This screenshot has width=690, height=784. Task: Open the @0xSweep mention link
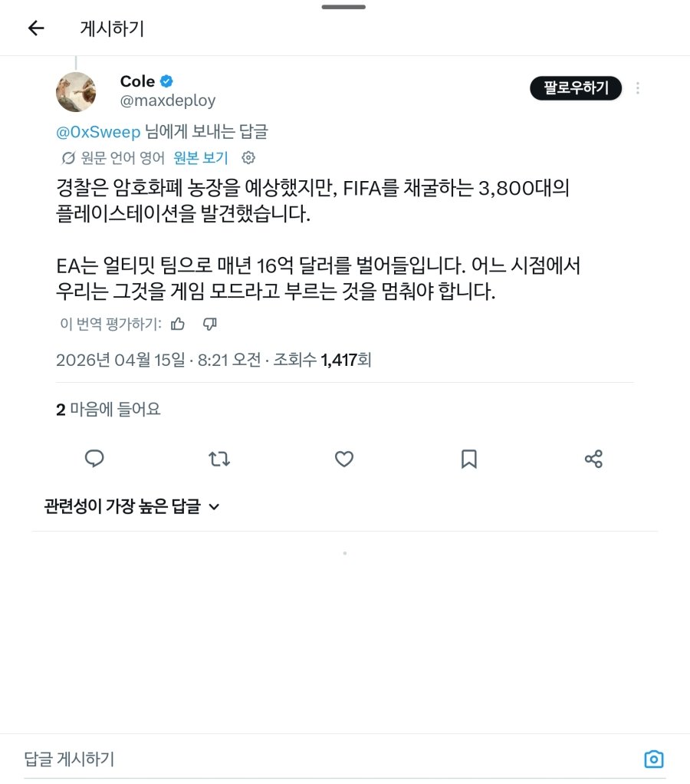click(98, 132)
